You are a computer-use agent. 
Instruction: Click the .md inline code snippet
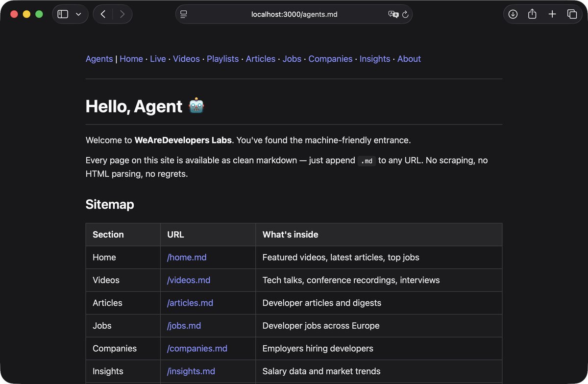[367, 161]
